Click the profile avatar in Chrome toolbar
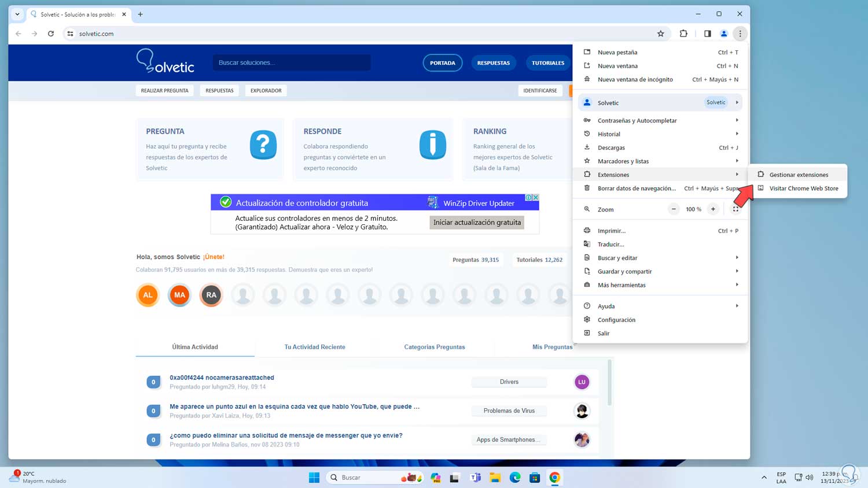The image size is (868, 488). [723, 34]
